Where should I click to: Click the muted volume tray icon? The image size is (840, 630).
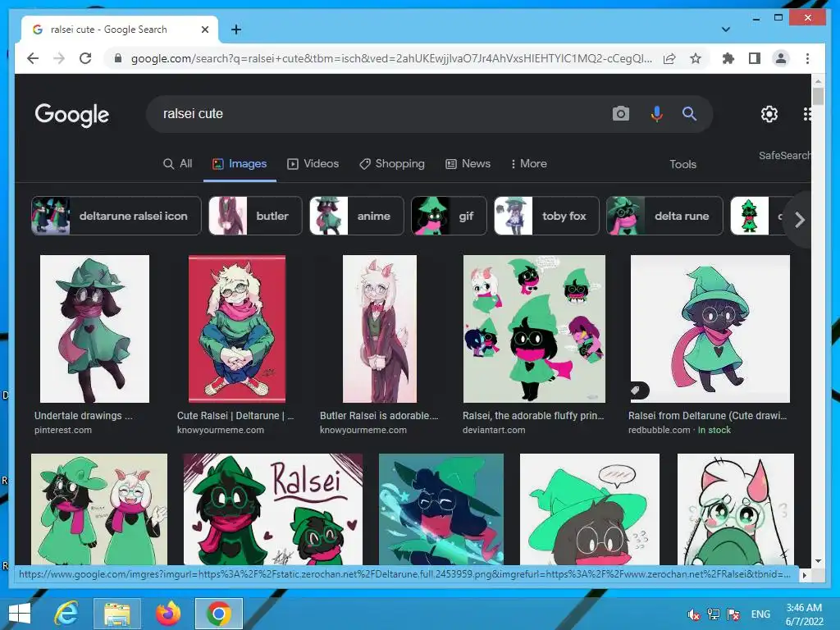[x=694, y=614]
